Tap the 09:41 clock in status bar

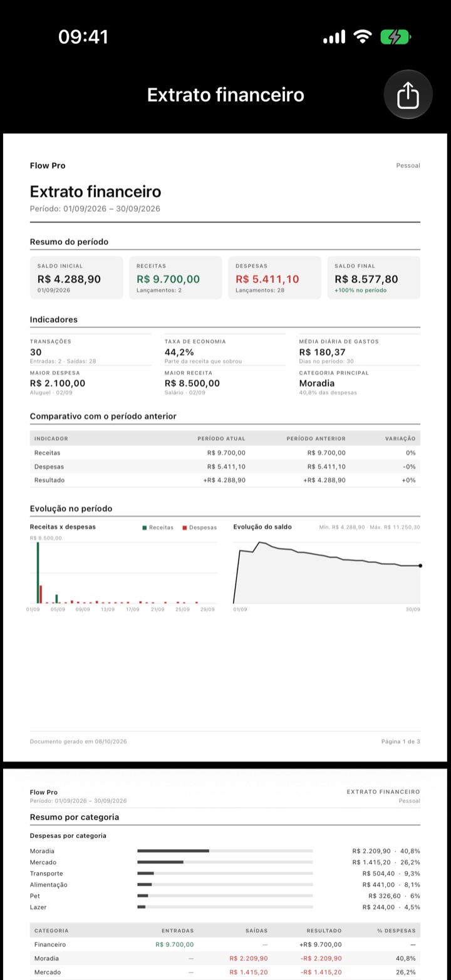click(83, 37)
